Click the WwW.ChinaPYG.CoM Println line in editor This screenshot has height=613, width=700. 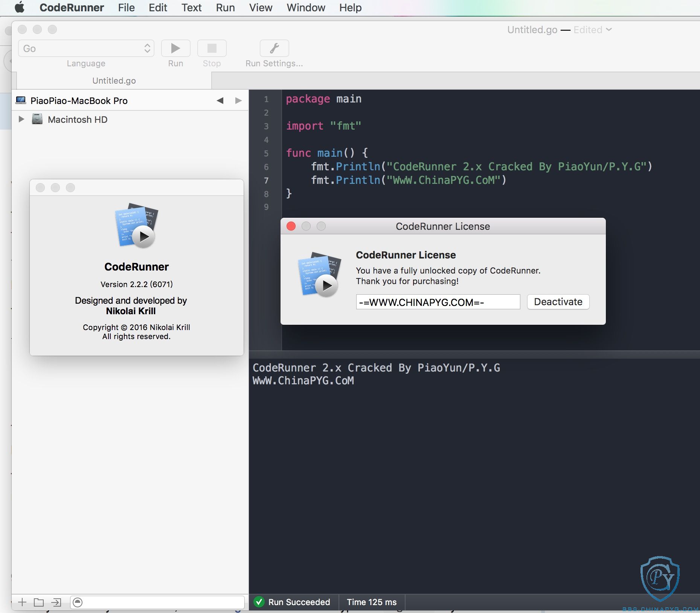409,180
